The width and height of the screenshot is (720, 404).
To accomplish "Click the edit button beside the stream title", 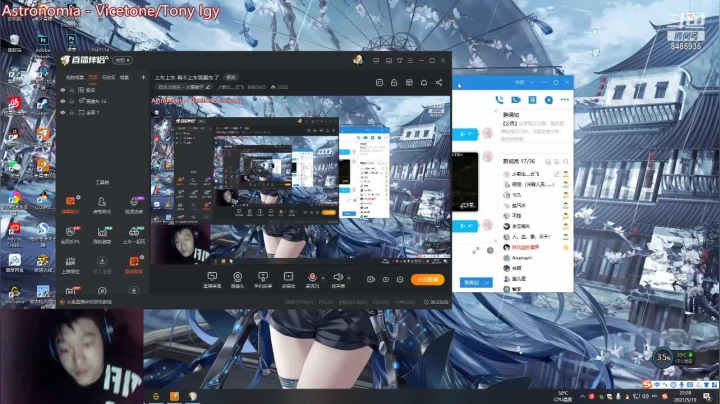I will tap(231, 77).
